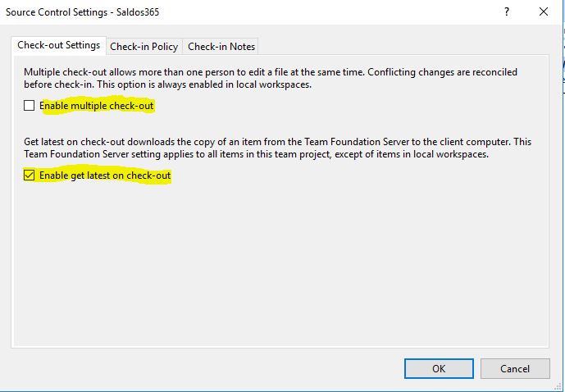Click the blank area below the checkboxes
565x392 pixels.
(x=281, y=263)
